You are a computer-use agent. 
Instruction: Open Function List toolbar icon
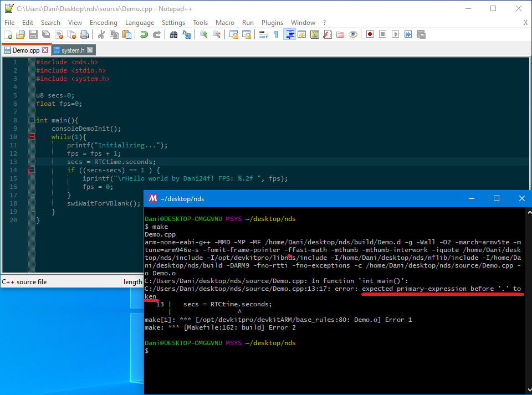click(328, 34)
